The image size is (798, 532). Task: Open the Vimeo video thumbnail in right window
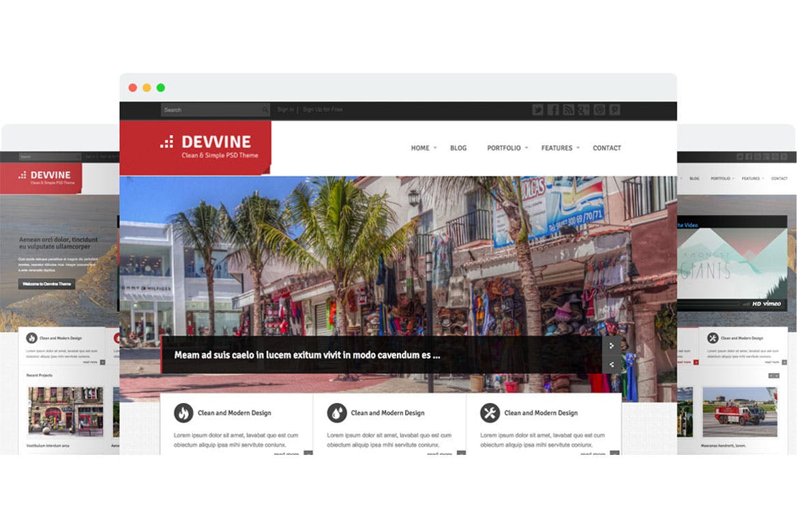[732, 263]
